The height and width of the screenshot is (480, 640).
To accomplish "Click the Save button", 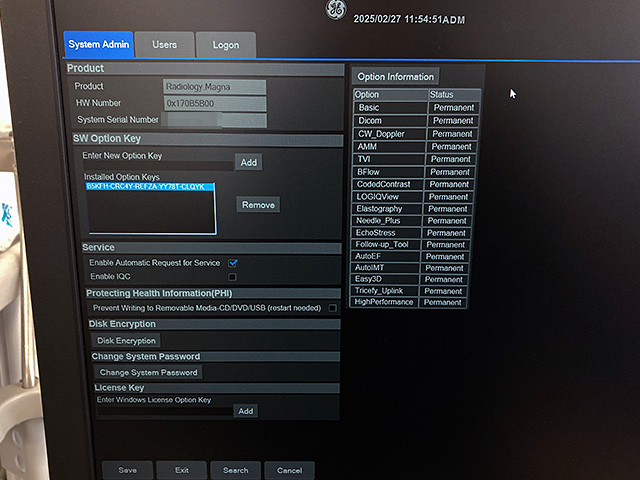I will pos(127,470).
